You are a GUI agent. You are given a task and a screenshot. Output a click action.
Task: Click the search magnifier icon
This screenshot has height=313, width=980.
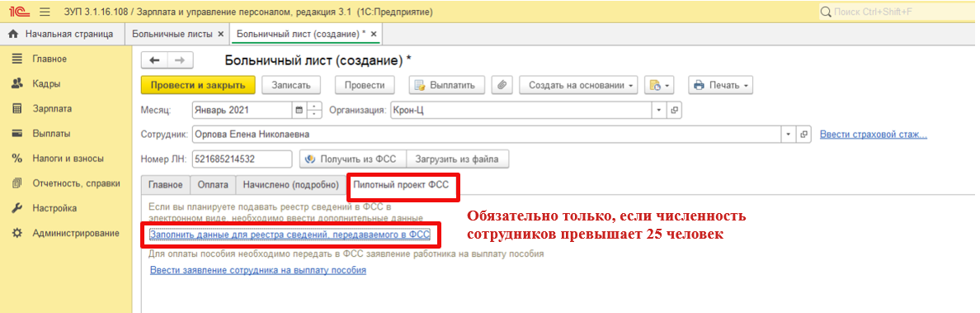click(825, 12)
